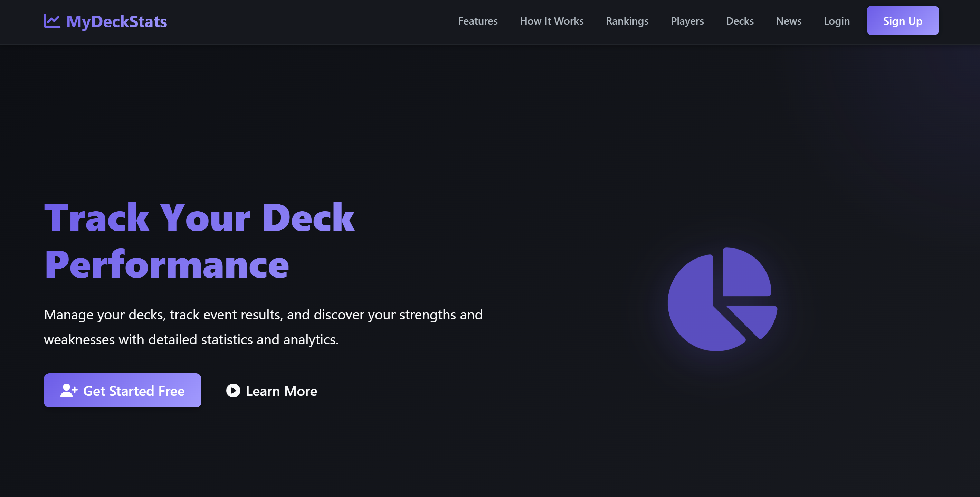The height and width of the screenshot is (497, 980).
Task: Open the Players section
Action: pyautogui.click(x=687, y=21)
